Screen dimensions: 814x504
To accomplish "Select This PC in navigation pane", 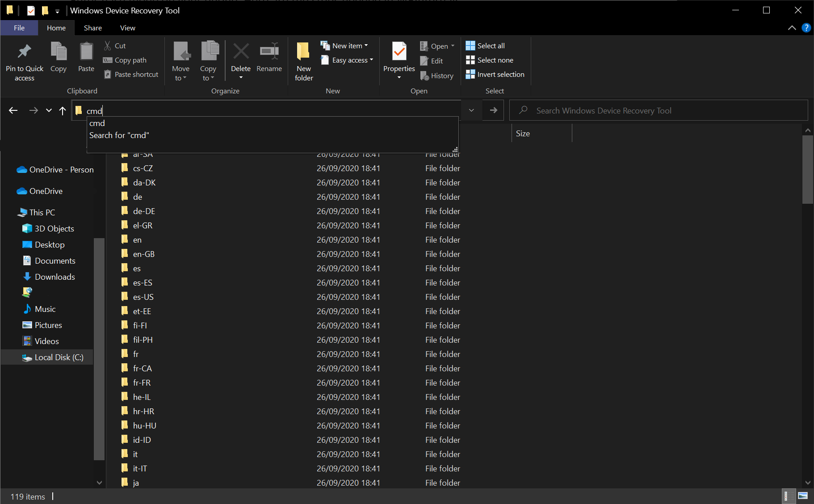I will click(x=36, y=213).
